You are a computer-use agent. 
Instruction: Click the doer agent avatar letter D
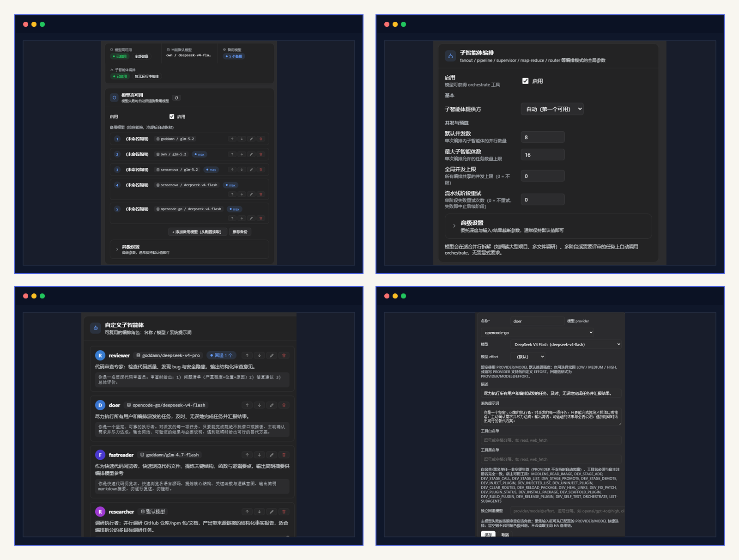click(100, 405)
